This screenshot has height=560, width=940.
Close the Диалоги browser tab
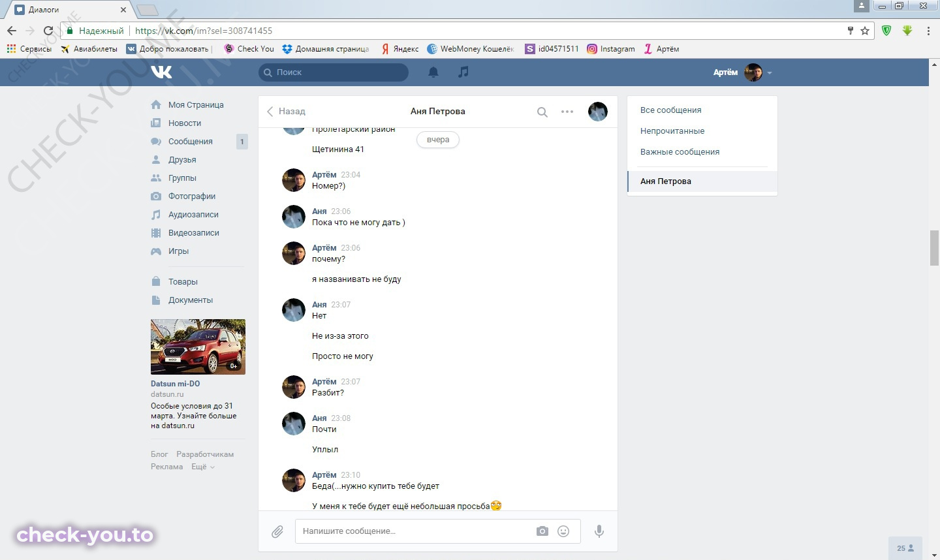point(123,10)
